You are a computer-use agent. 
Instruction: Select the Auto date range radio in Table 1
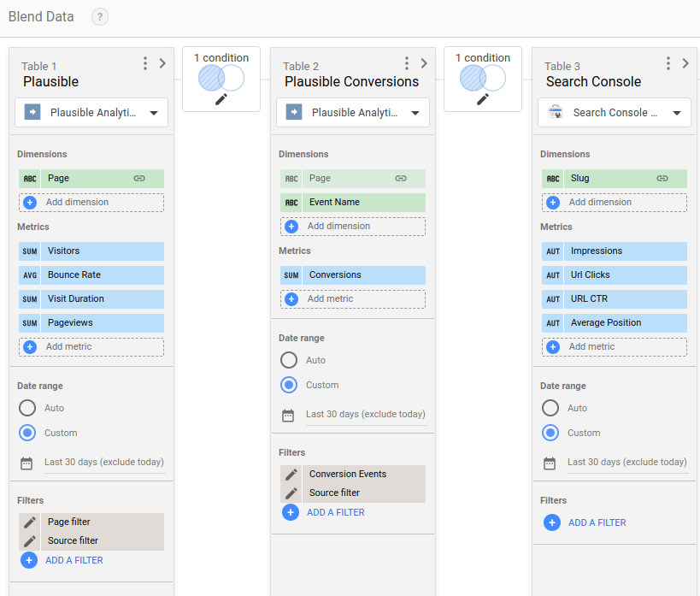(x=26, y=408)
